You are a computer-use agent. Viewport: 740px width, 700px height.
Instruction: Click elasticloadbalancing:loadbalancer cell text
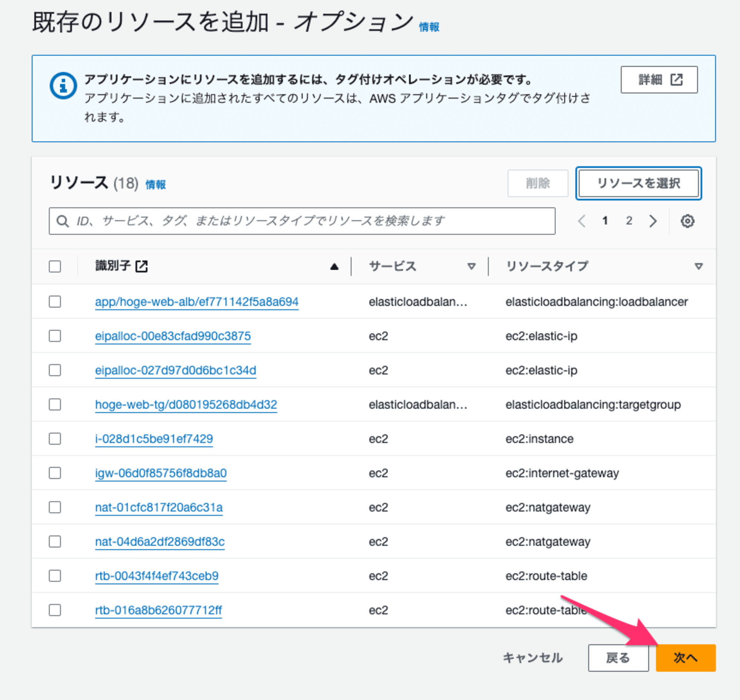(596, 302)
